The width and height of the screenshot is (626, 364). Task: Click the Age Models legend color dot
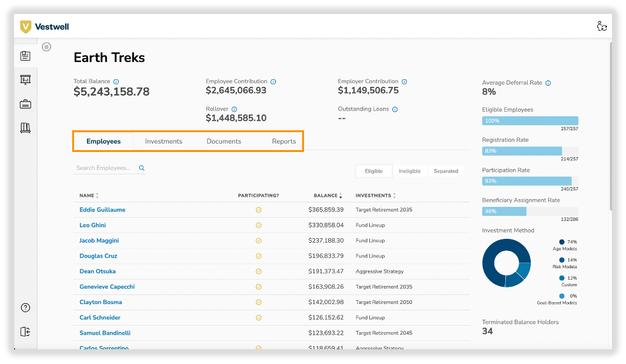point(561,242)
